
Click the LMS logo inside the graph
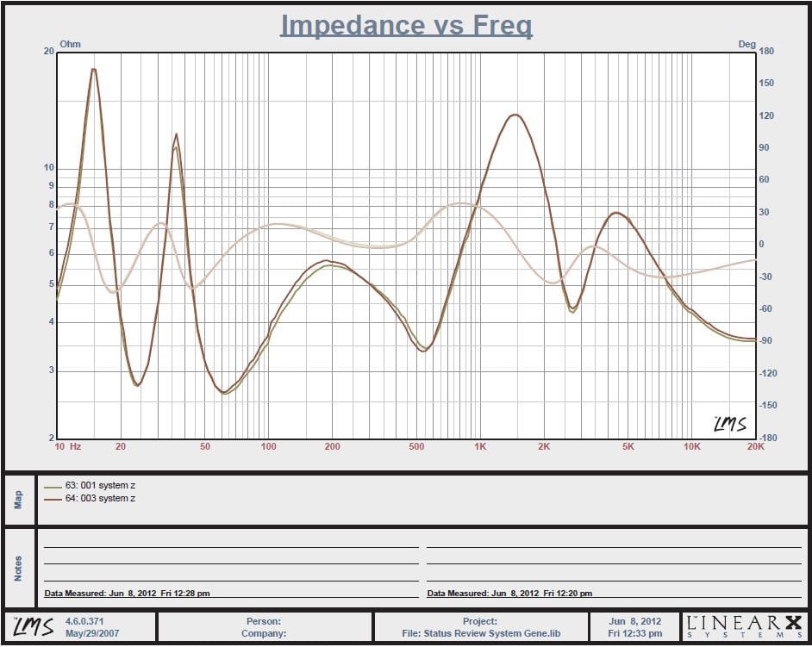tap(729, 424)
